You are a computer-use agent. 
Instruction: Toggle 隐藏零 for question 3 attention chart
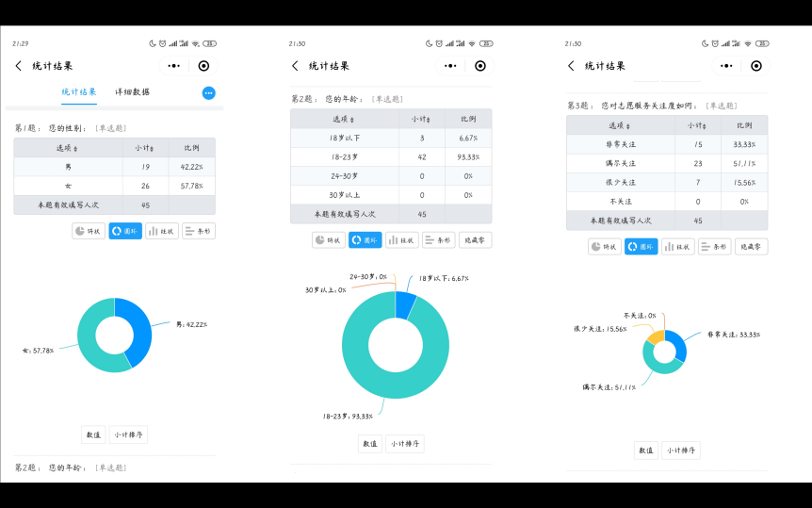[752, 247]
